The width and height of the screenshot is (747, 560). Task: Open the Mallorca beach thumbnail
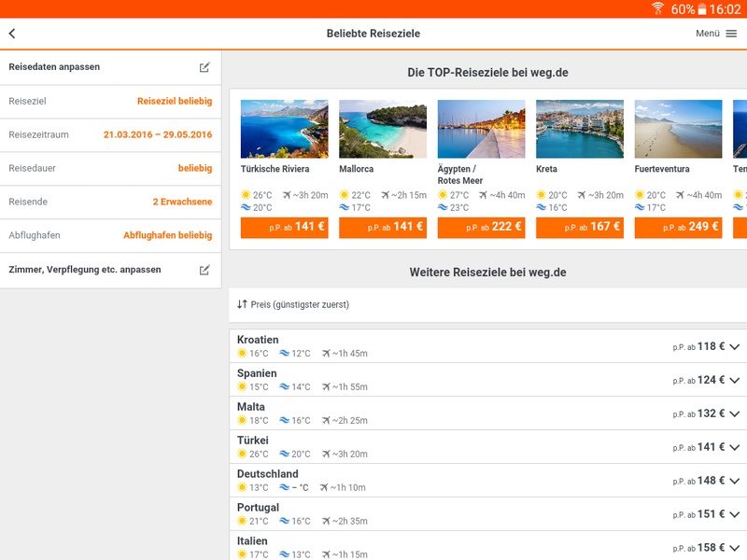tap(383, 129)
